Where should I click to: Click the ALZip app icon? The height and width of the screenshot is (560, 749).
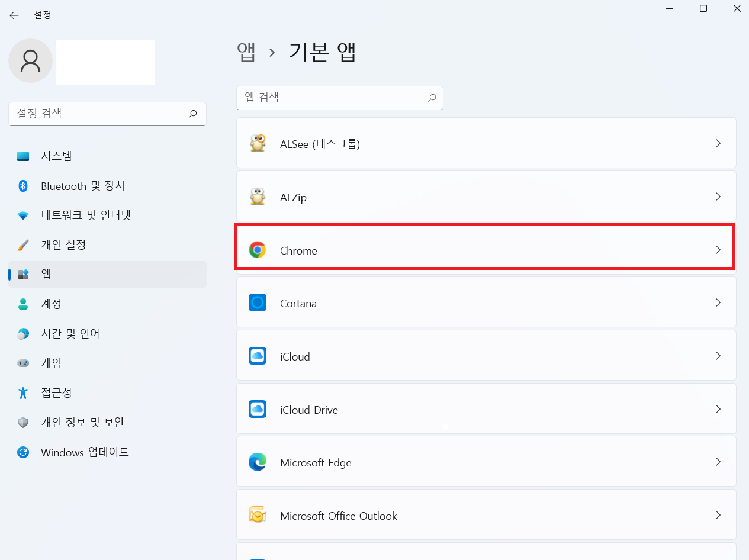click(x=258, y=197)
